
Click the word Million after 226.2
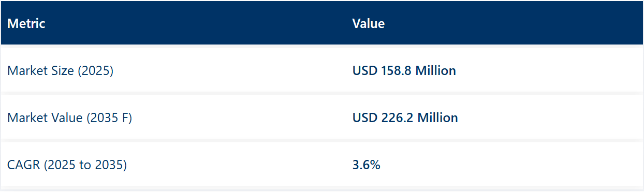click(x=438, y=118)
